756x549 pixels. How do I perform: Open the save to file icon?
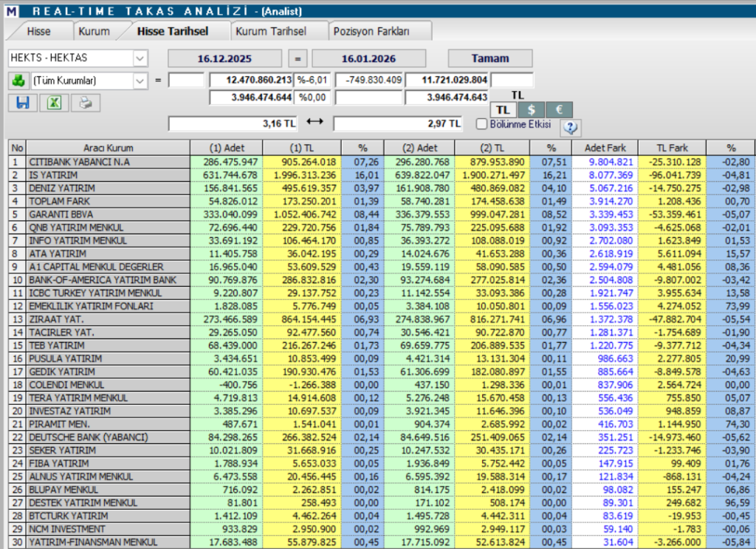click(22, 103)
